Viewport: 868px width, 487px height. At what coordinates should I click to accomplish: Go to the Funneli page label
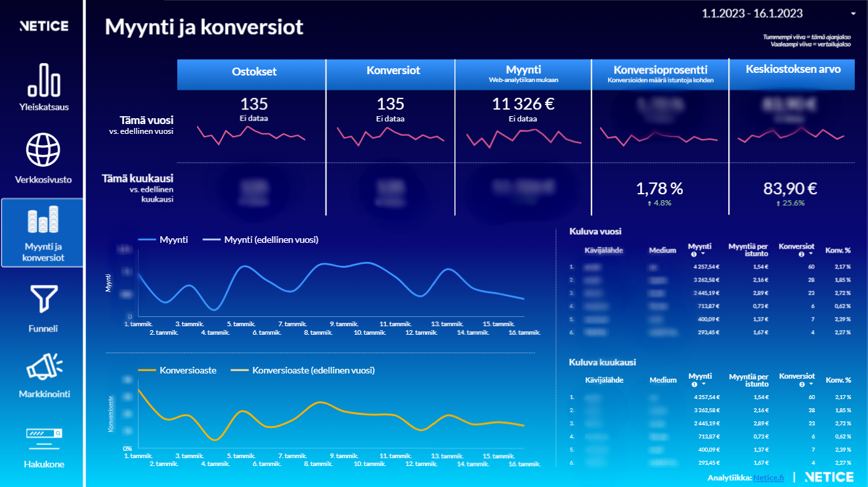[43, 328]
